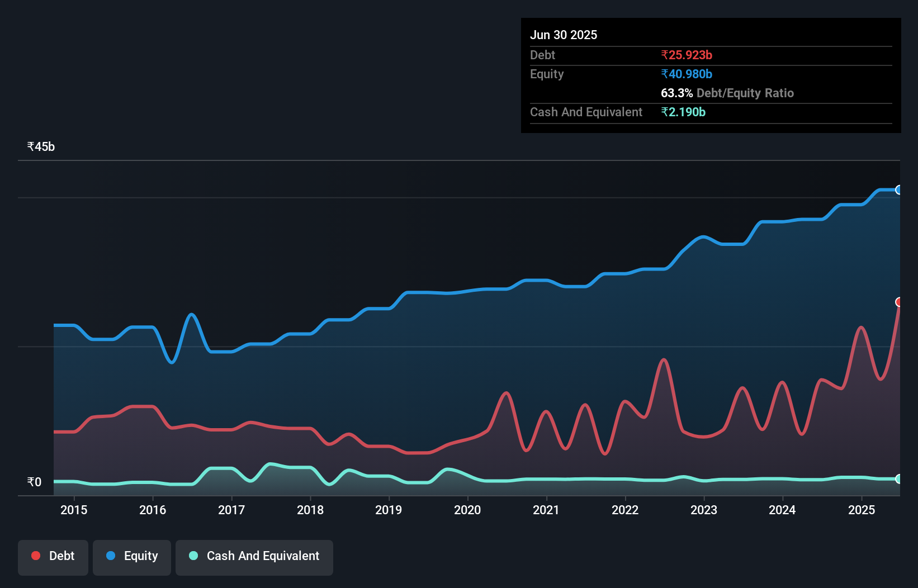Click the red Debt legend dot

coord(35,556)
